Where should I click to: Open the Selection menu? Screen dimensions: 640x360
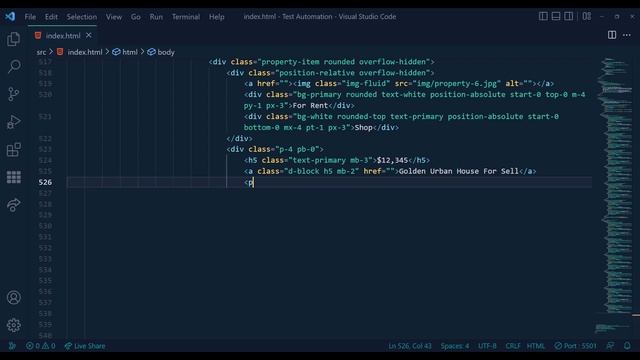[x=82, y=17]
